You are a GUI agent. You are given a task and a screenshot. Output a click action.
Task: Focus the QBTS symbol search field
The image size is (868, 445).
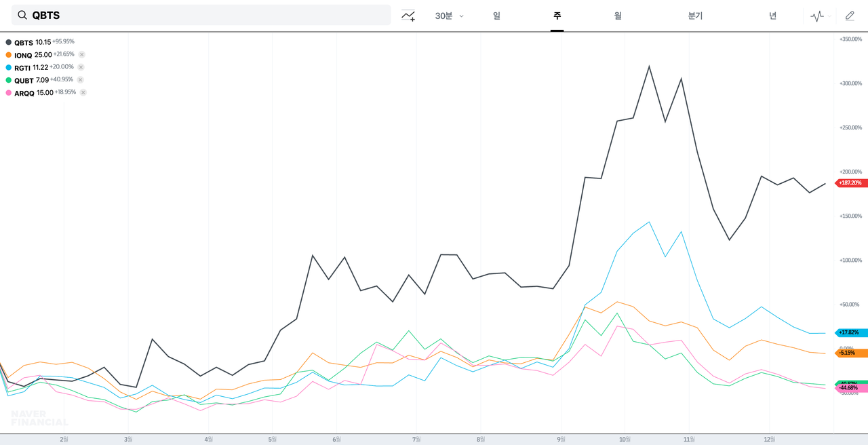201,15
